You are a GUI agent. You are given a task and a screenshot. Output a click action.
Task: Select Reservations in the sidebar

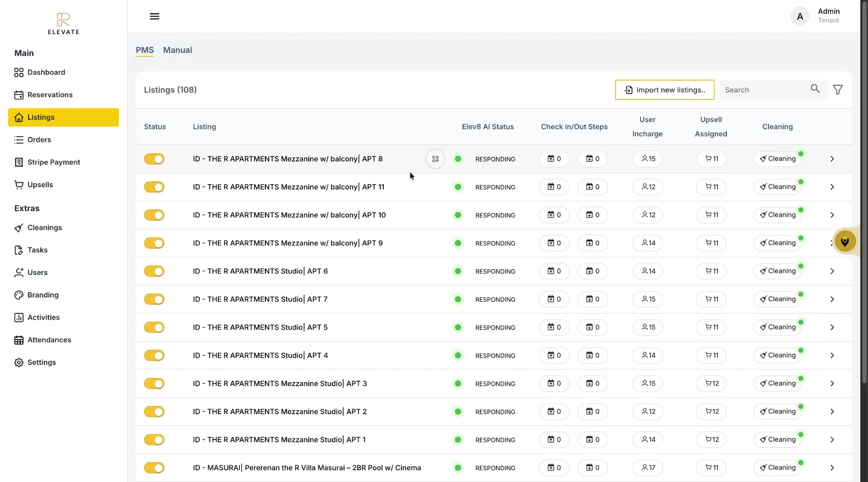pos(50,95)
